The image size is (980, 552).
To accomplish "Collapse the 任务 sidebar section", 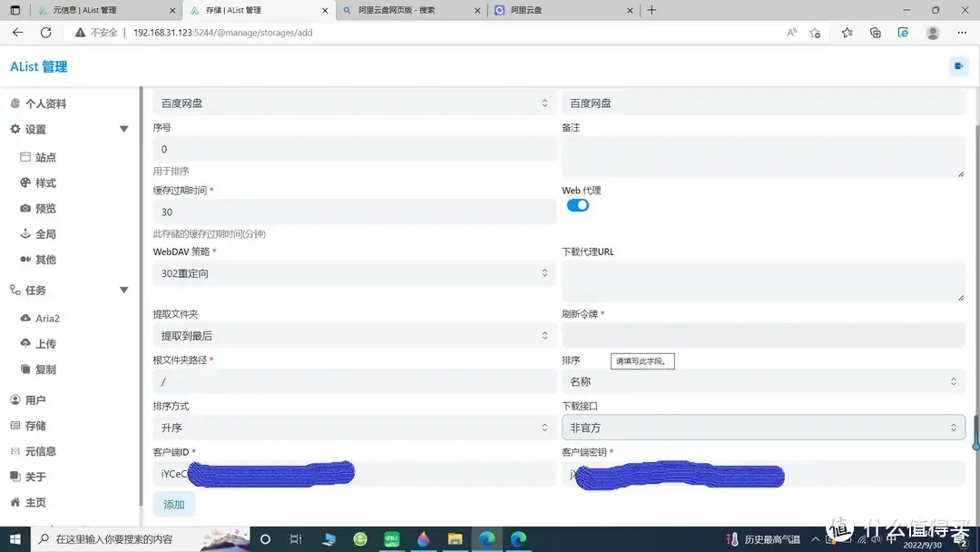I will 123,290.
